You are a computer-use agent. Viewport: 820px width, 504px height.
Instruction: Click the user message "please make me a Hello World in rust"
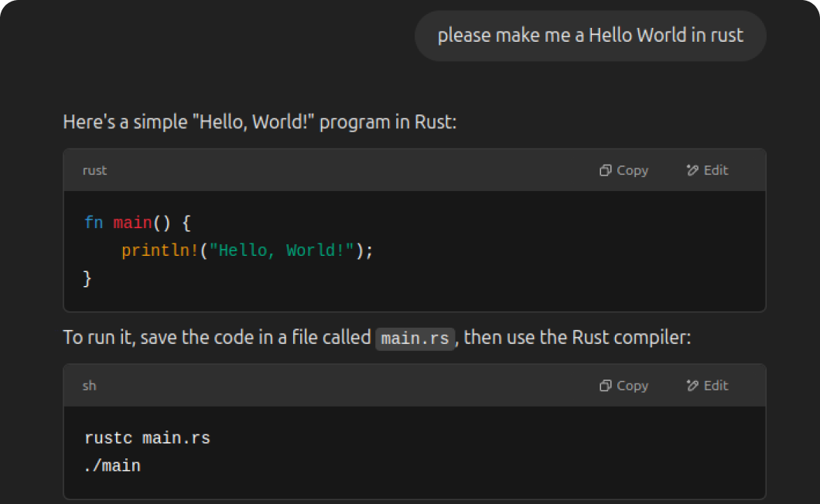coord(590,36)
